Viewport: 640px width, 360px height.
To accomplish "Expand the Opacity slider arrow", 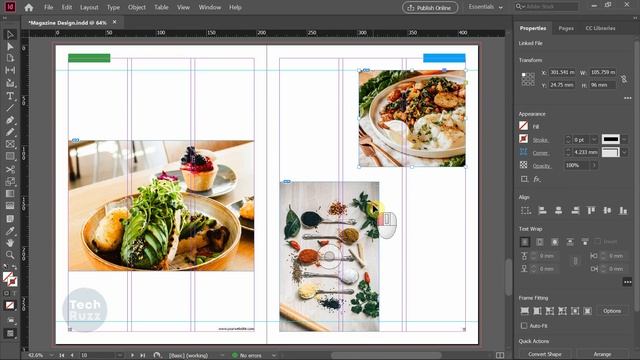I will coord(594,165).
